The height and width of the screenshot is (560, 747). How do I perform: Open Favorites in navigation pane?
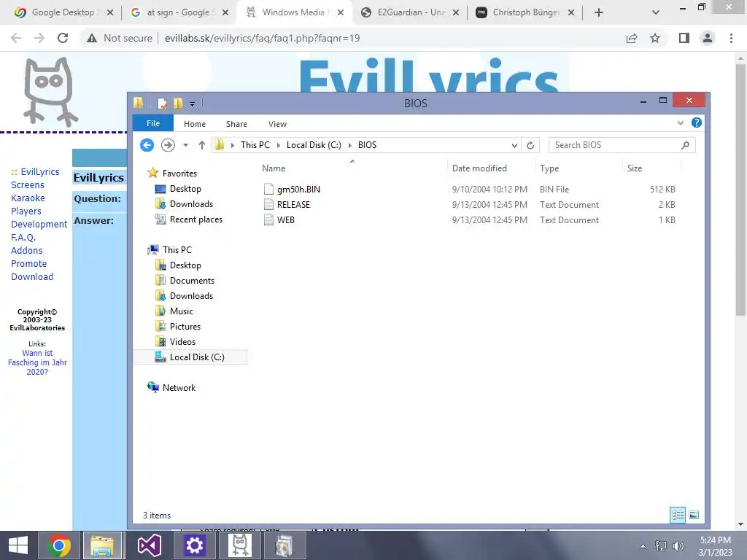(x=179, y=174)
